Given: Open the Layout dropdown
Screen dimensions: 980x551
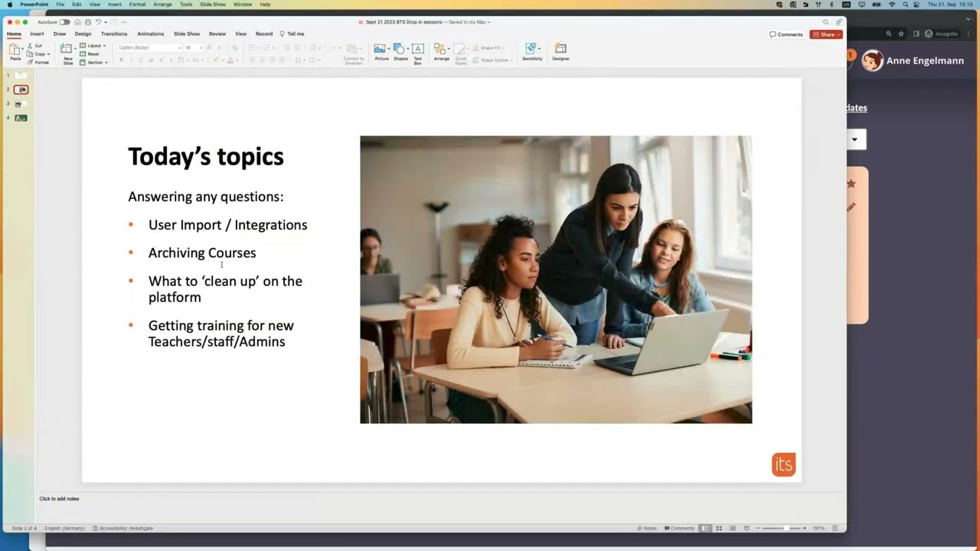Looking at the screenshot, I should coord(93,46).
